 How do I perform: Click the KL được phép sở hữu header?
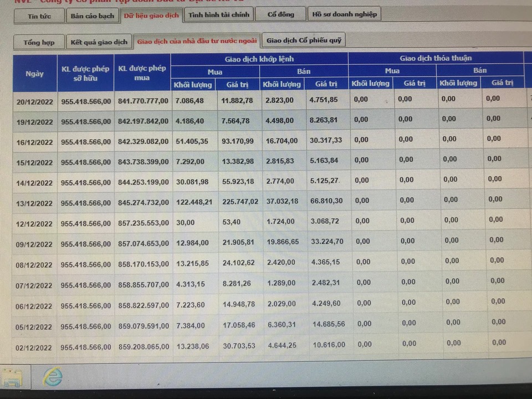point(85,73)
